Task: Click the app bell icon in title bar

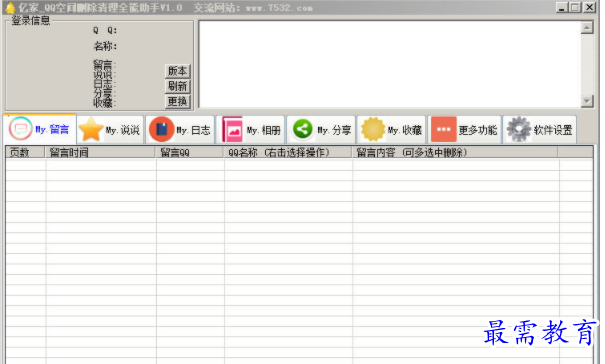Action: tap(10, 8)
